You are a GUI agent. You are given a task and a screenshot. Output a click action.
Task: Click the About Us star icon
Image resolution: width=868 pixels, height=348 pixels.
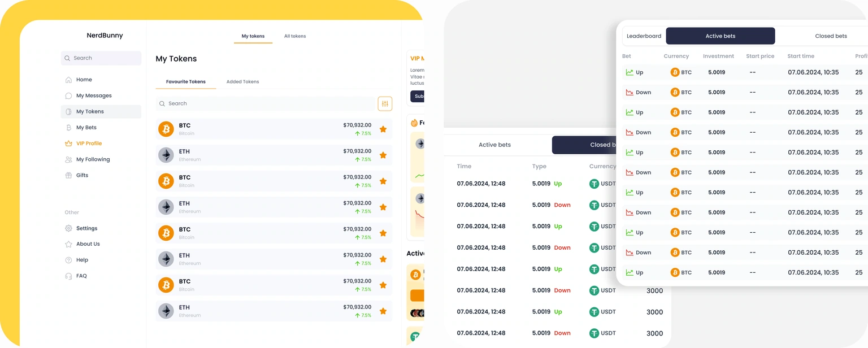(68, 244)
